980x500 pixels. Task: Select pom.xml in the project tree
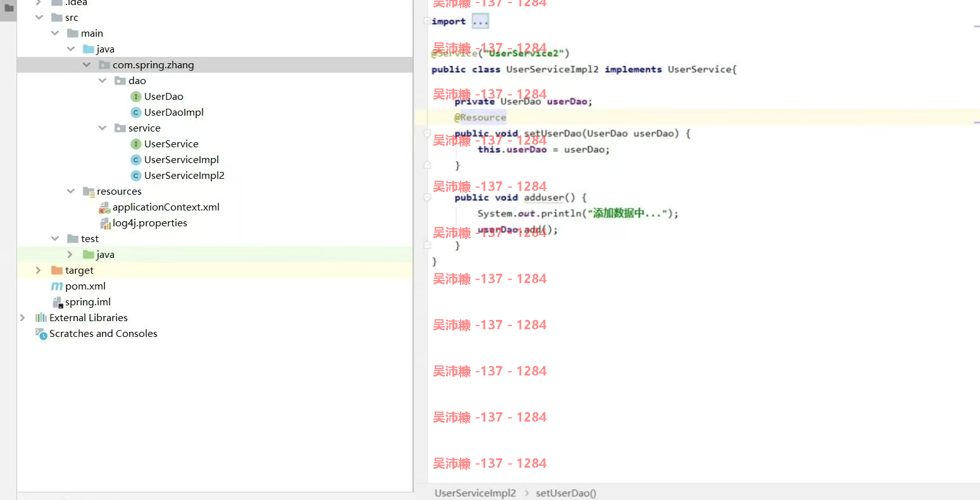(85, 286)
